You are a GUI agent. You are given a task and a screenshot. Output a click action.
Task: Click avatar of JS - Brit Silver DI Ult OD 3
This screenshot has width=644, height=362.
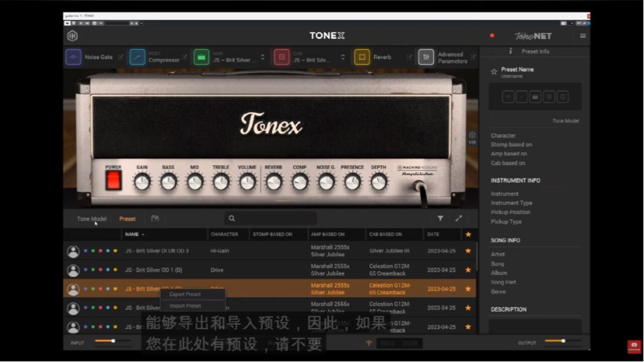click(73, 251)
